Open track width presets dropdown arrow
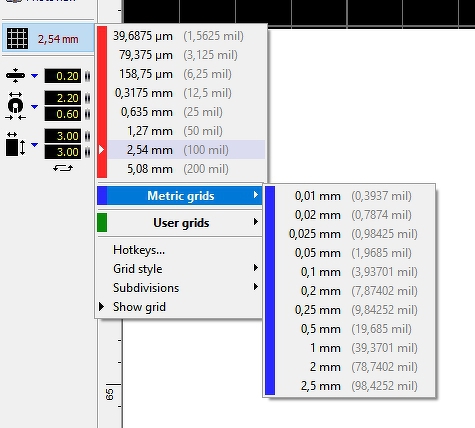Image resolution: width=475 pixels, height=428 pixels. 35,76
